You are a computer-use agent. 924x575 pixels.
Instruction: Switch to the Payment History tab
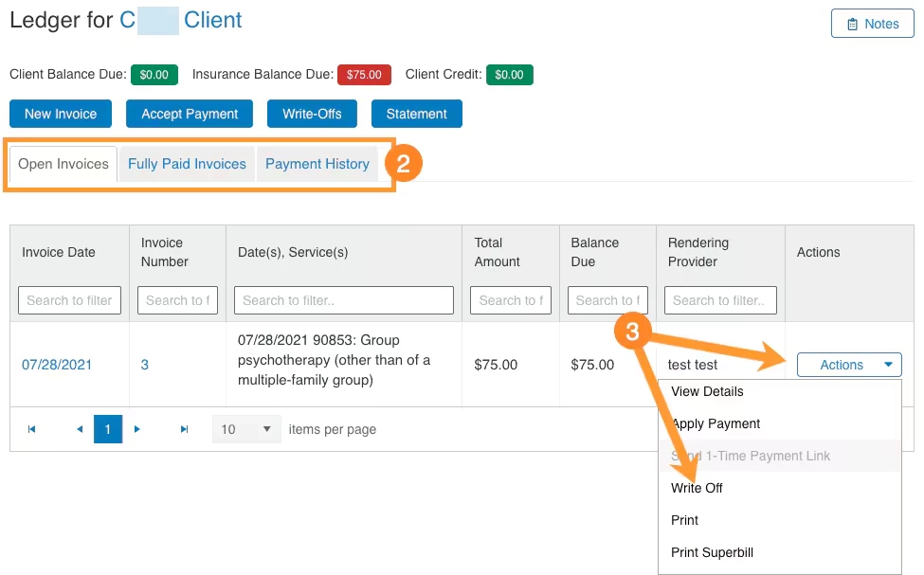pyautogui.click(x=317, y=164)
